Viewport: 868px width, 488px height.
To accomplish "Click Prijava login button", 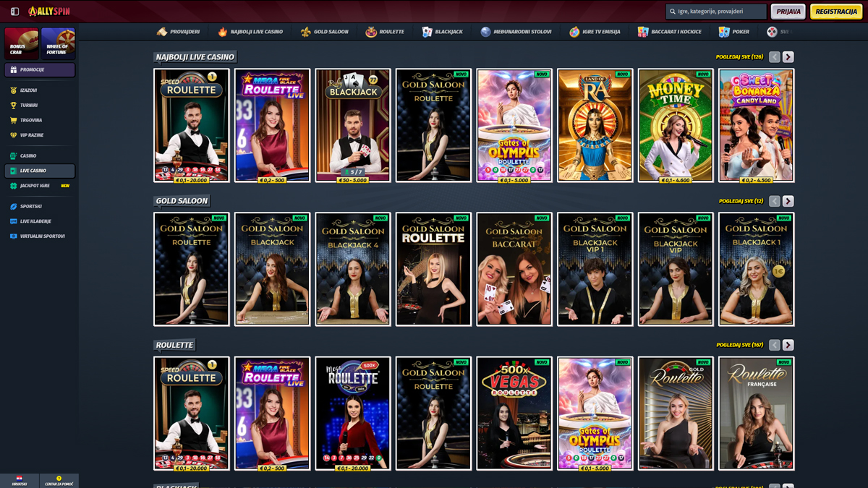I will point(788,12).
